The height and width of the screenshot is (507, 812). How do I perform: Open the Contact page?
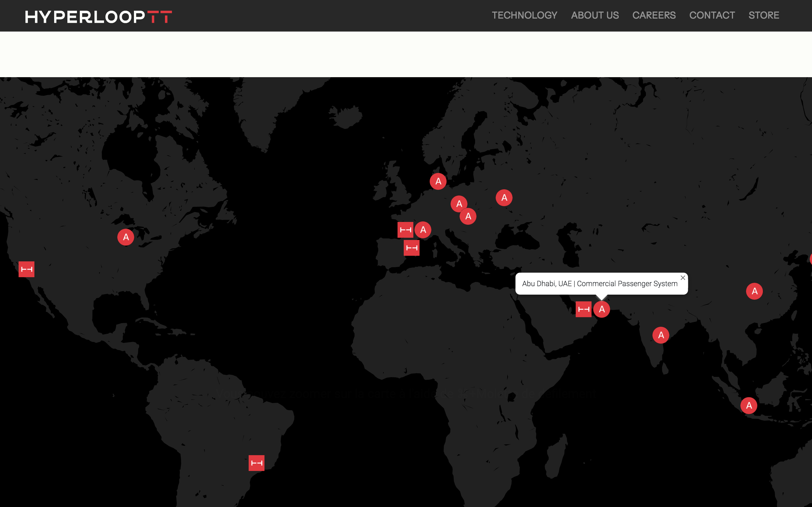712,15
